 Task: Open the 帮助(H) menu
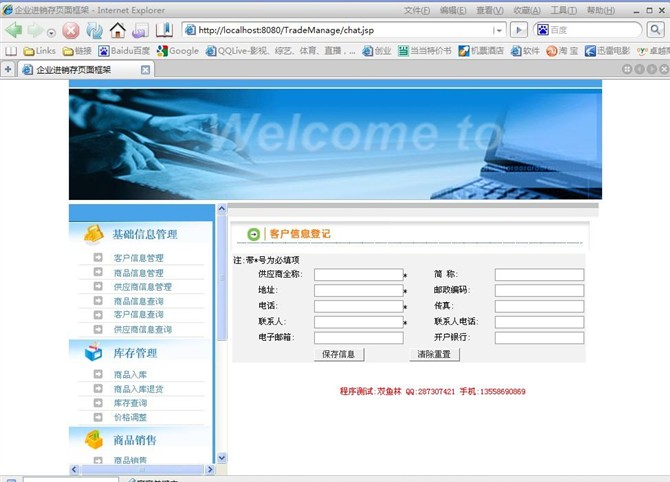[601, 10]
